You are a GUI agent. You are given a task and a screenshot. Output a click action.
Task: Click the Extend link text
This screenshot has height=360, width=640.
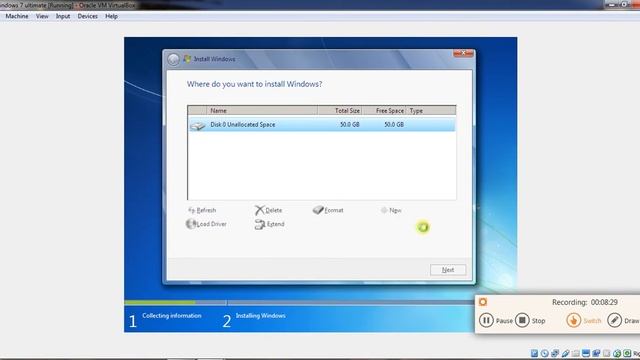coord(276,224)
